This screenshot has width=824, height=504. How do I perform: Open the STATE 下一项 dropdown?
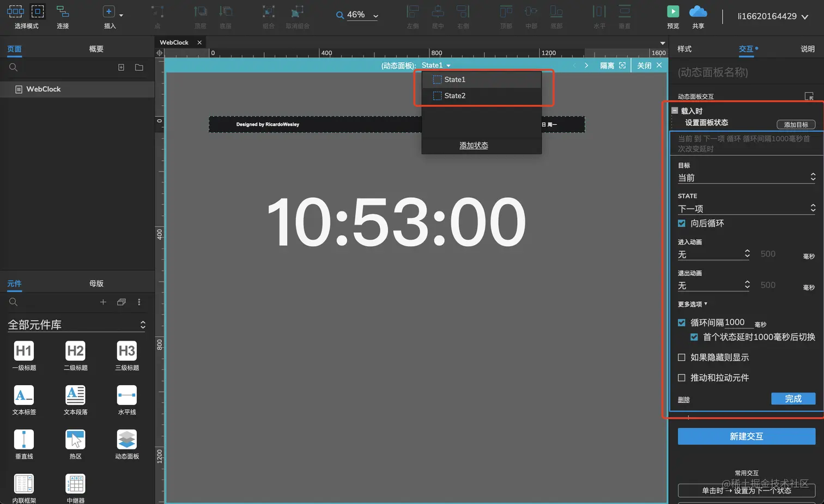coord(747,209)
